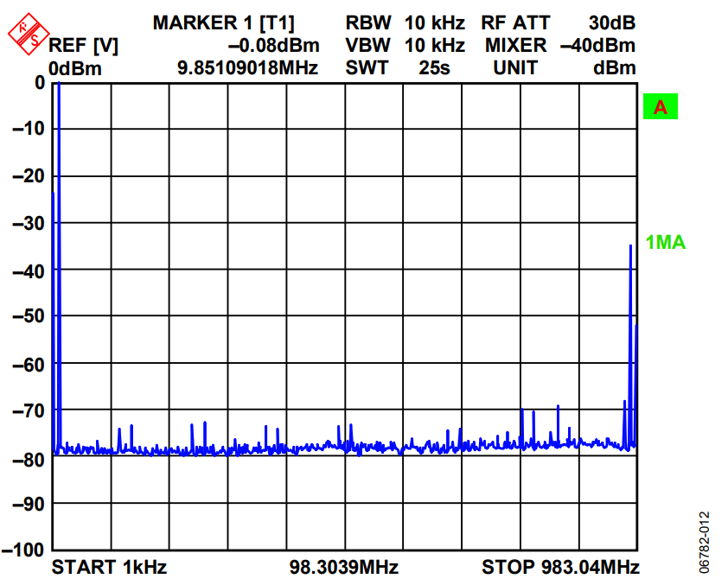Select the MIXER –40dBm setting
Screen dimensions: 728x585
(x=559, y=45)
